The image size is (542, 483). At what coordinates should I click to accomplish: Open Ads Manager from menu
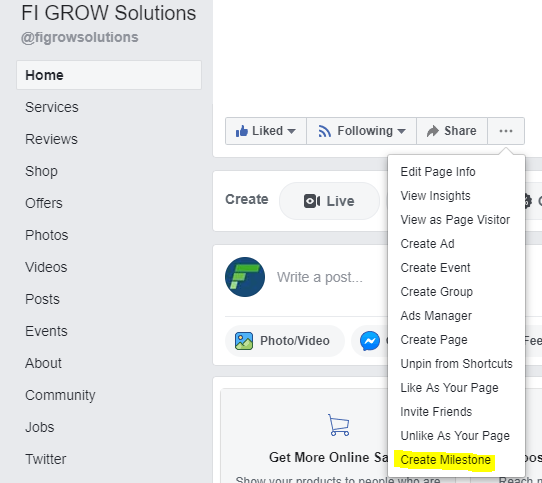[x=436, y=316]
